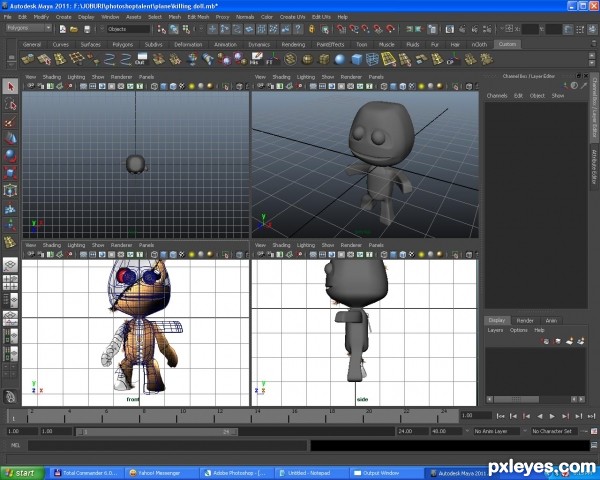Open the Edit Mesh menu
The height and width of the screenshot is (480, 600).
[x=198, y=17]
